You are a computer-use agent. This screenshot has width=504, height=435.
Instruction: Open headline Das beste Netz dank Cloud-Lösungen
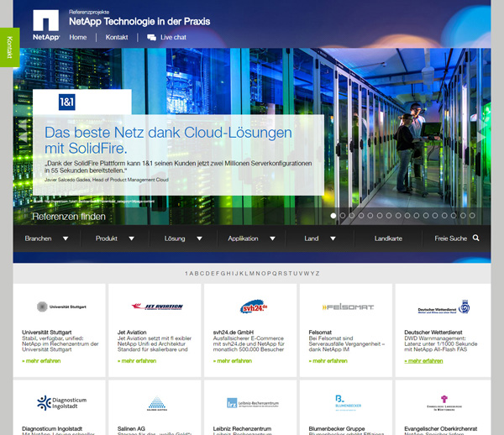(x=168, y=140)
